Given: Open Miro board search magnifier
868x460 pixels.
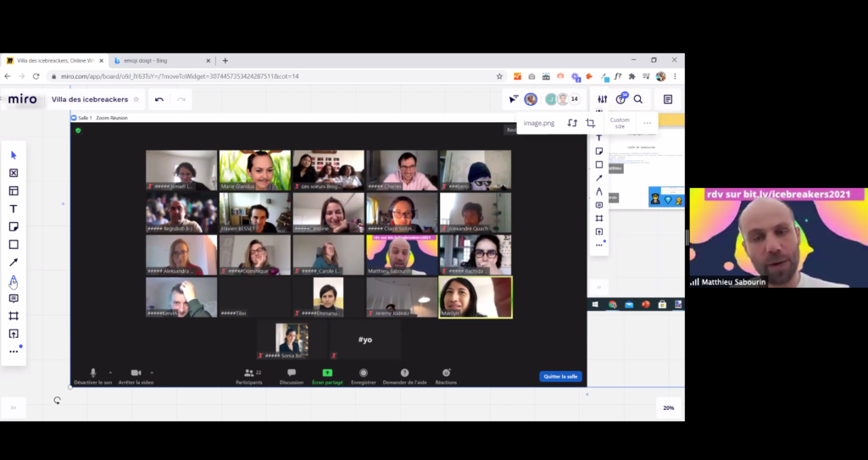Looking at the screenshot, I should pos(638,99).
